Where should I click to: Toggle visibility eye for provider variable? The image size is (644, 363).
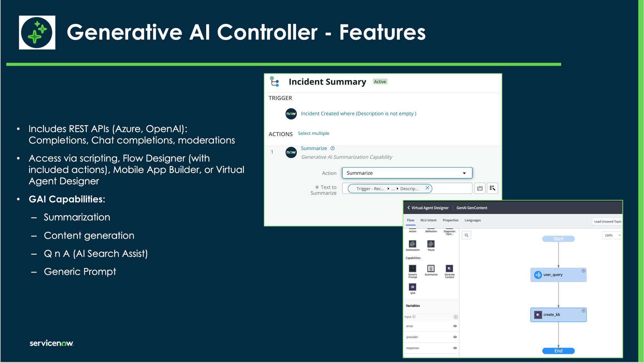455,337
